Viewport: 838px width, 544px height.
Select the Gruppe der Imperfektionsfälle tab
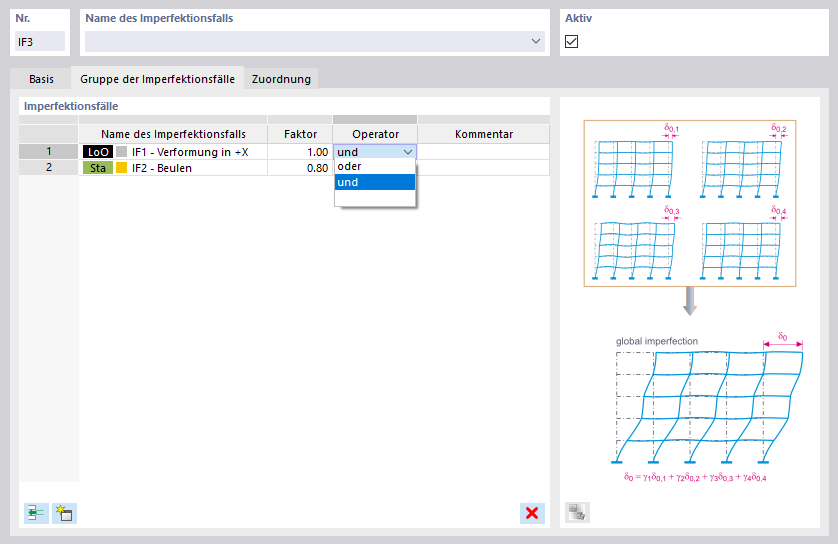pos(158,79)
